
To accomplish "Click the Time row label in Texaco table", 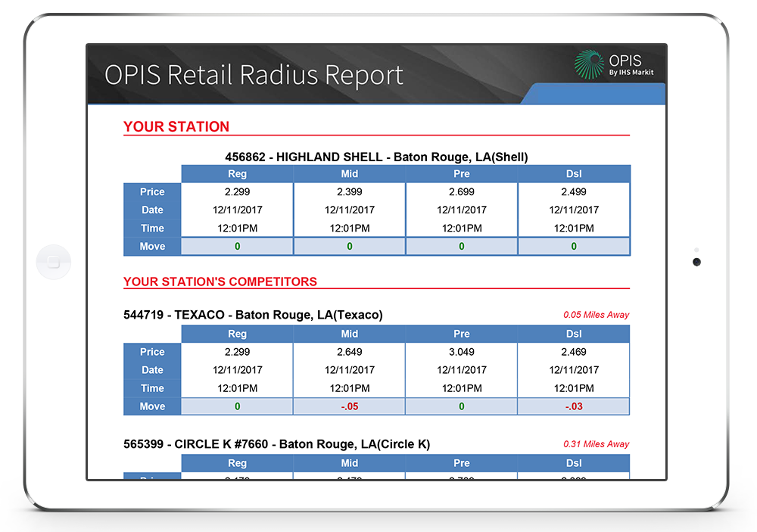I will click(x=152, y=388).
